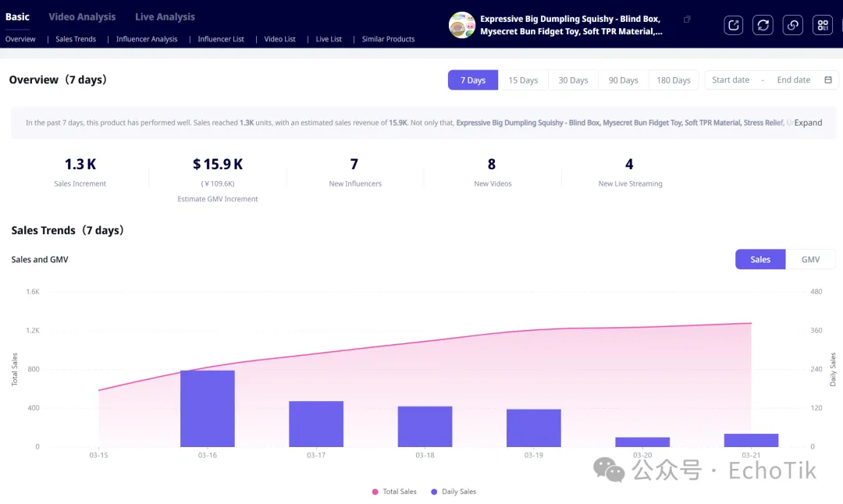Open the Video Analysis tab
This screenshot has width=843, height=504.
(82, 16)
